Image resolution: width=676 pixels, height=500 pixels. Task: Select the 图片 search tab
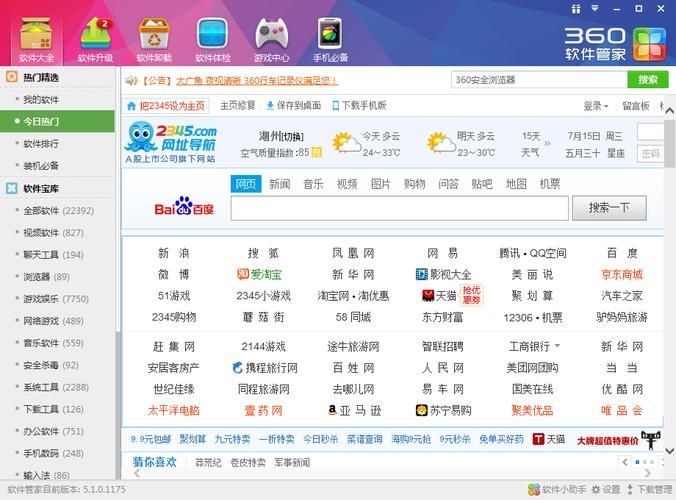coord(381,184)
